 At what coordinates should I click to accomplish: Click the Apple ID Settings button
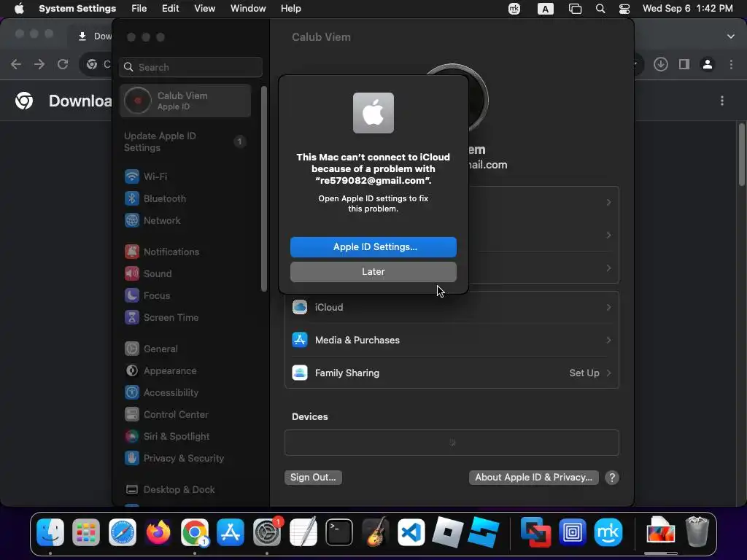[x=373, y=246]
